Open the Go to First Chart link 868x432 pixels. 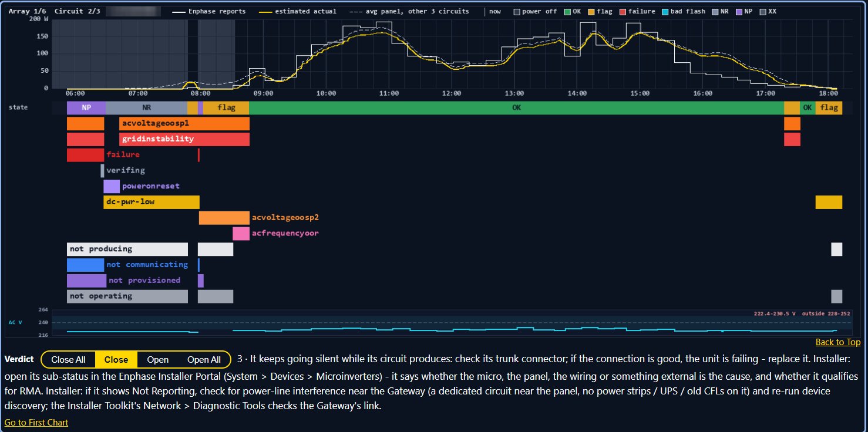[x=36, y=422]
